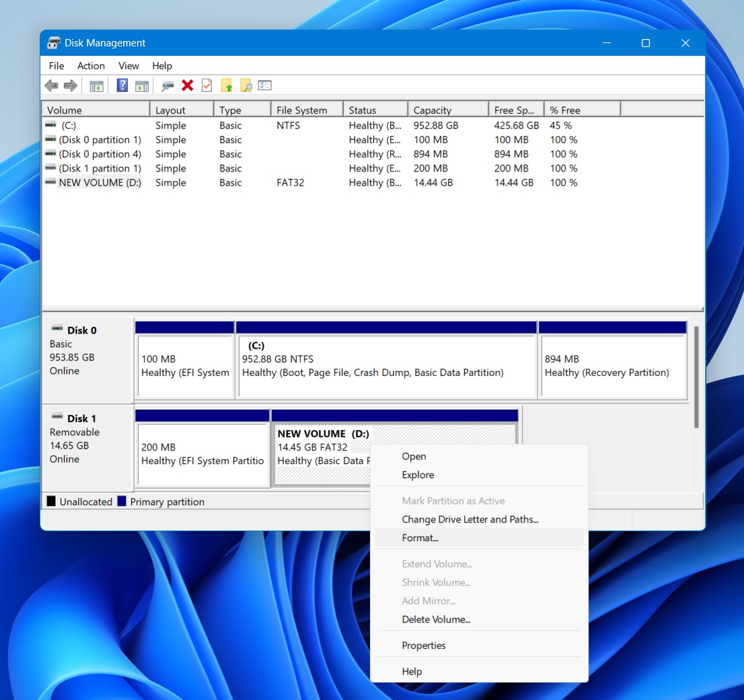Click drive icon beside Disk 1 partition 1

coord(50,167)
